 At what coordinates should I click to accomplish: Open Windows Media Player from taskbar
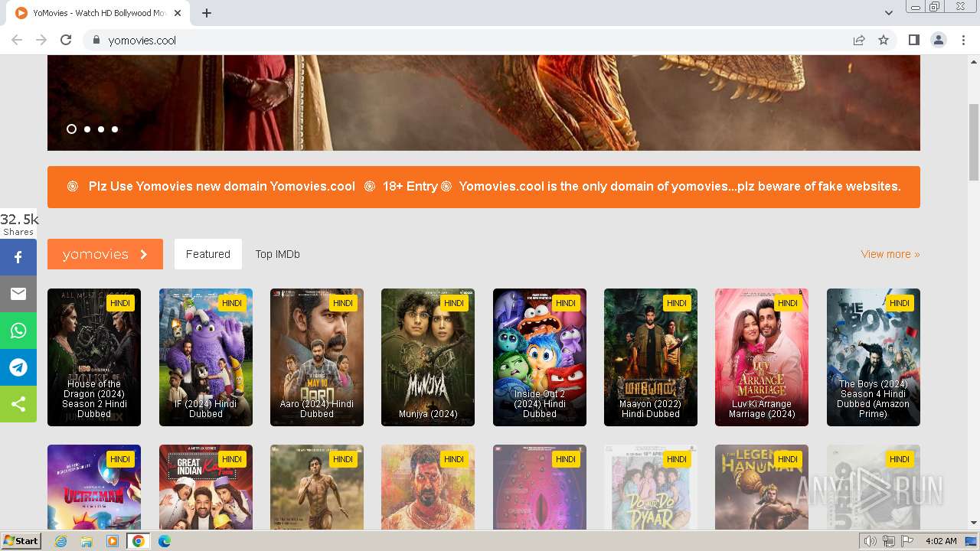[x=113, y=541]
